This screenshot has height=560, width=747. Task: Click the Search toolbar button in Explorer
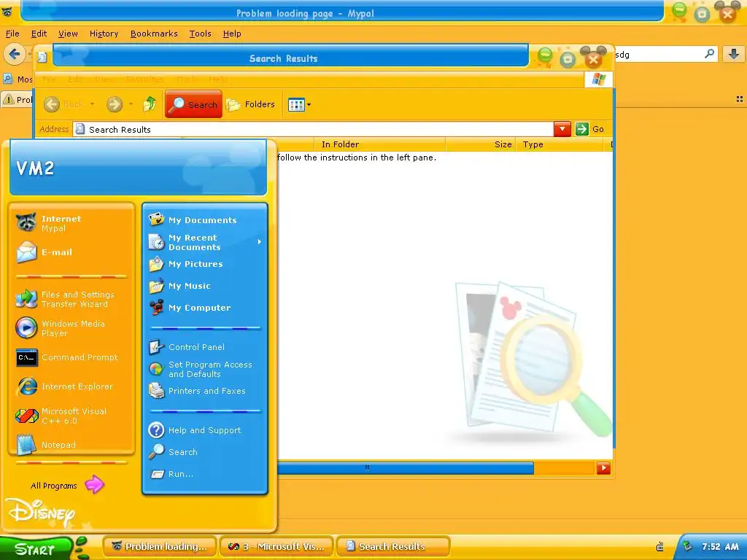tap(194, 104)
